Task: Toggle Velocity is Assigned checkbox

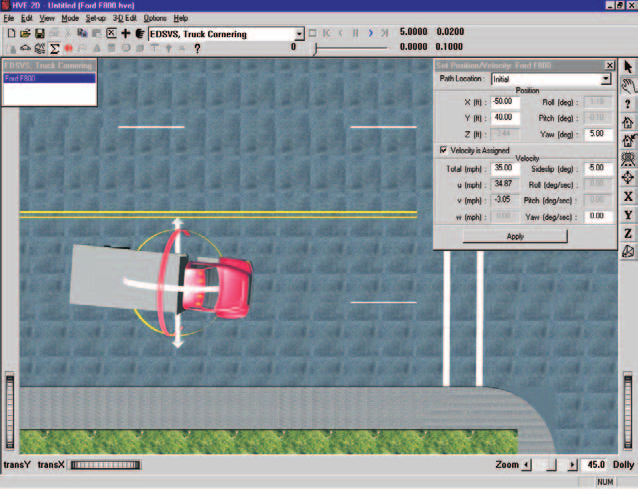Action: pyautogui.click(x=444, y=150)
